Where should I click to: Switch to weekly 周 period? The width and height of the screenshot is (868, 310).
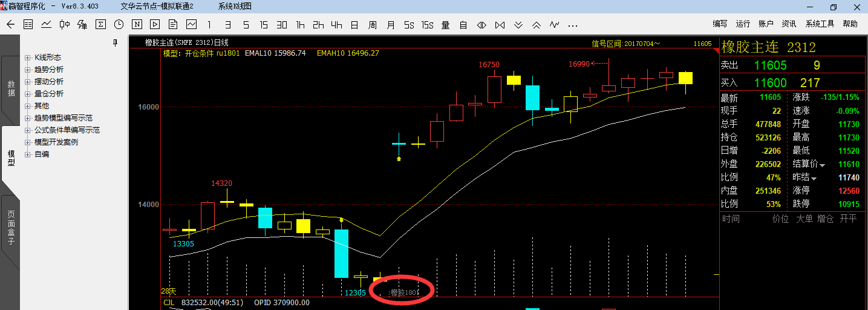(x=373, y=25)
